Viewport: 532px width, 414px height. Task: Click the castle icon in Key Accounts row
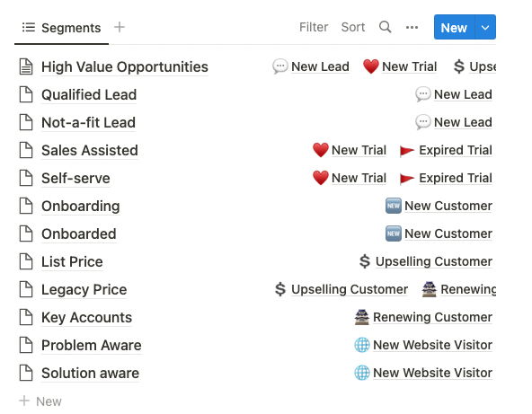point(361,317)
